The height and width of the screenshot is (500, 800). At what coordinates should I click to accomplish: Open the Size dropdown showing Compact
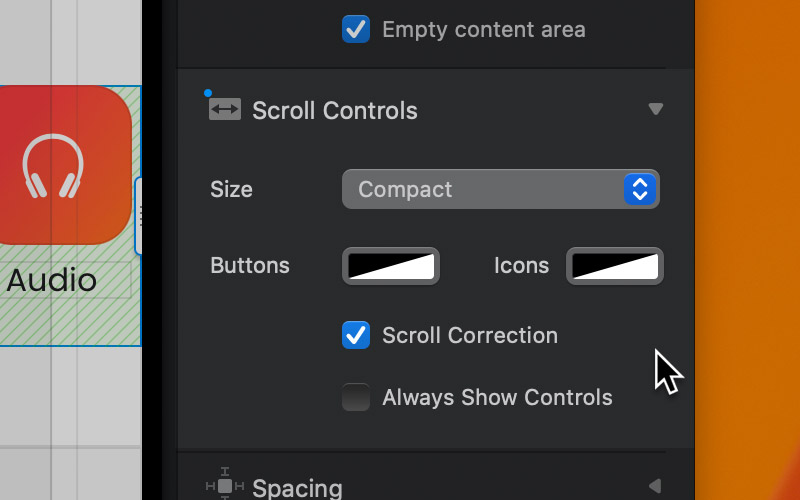click(x=501, y=189)
